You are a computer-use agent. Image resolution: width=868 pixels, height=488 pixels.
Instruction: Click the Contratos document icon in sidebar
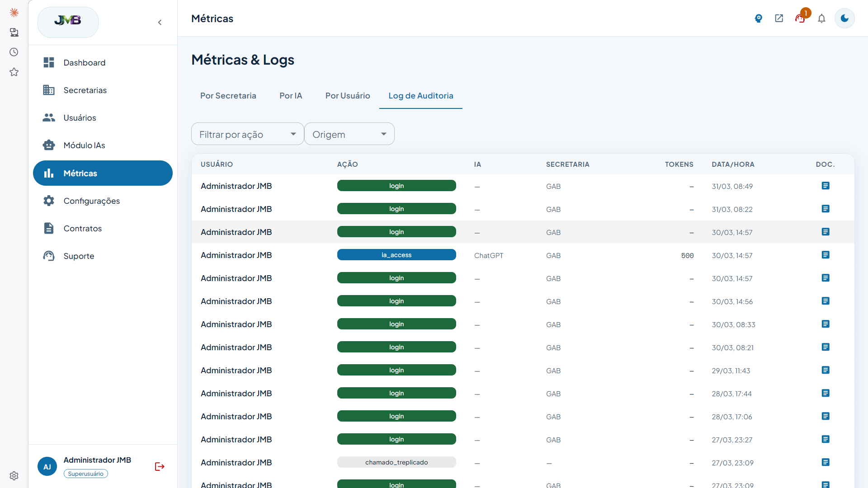pos(49,228)
